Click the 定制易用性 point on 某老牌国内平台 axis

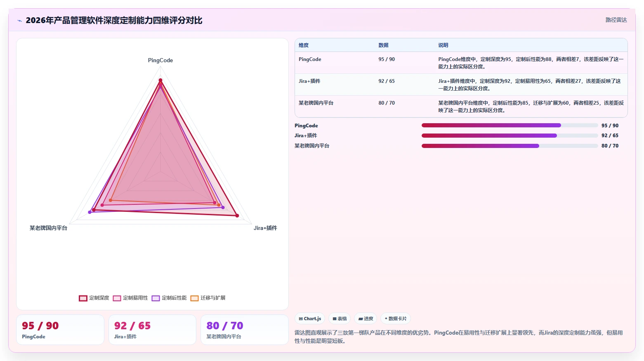tap(102, 205)
